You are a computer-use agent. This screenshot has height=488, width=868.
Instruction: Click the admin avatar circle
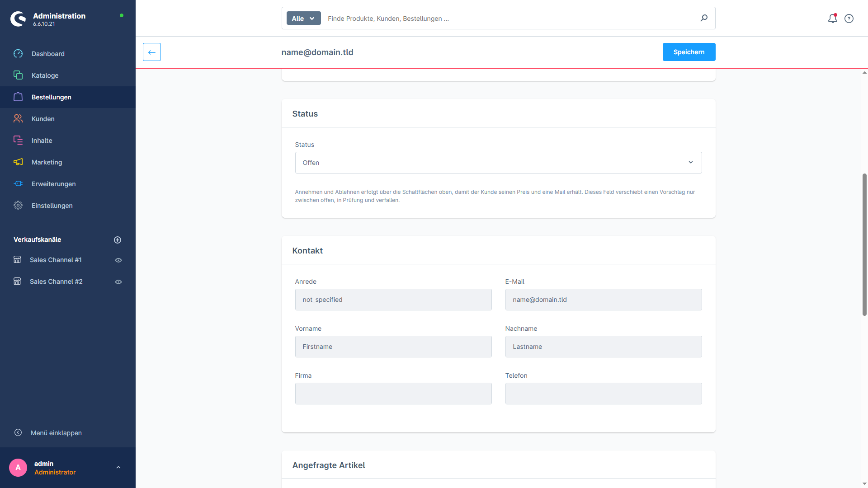tap(18, 468)
